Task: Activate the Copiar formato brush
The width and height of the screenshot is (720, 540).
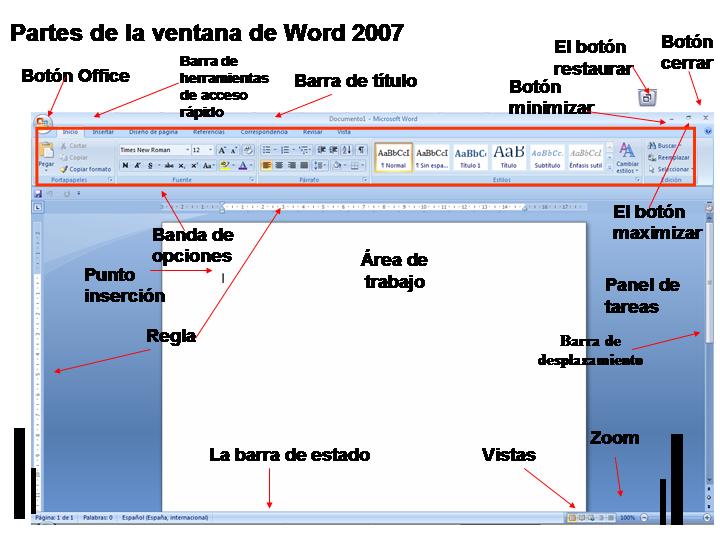Action: (x=86, y=169)
